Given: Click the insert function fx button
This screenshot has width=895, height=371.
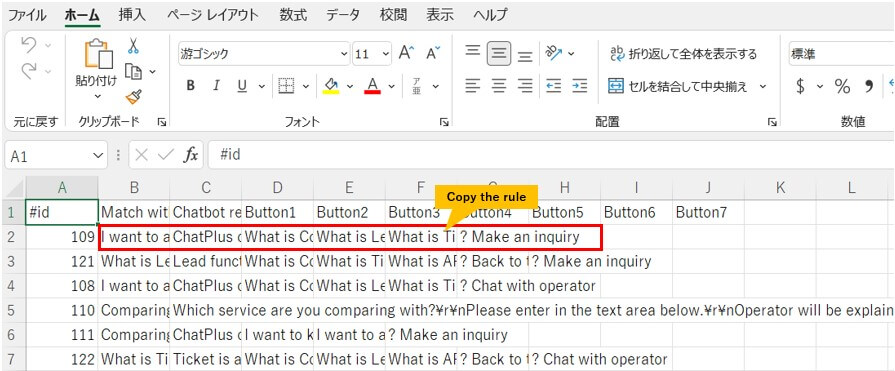Looking at the screenshot, I should point(190,155).
